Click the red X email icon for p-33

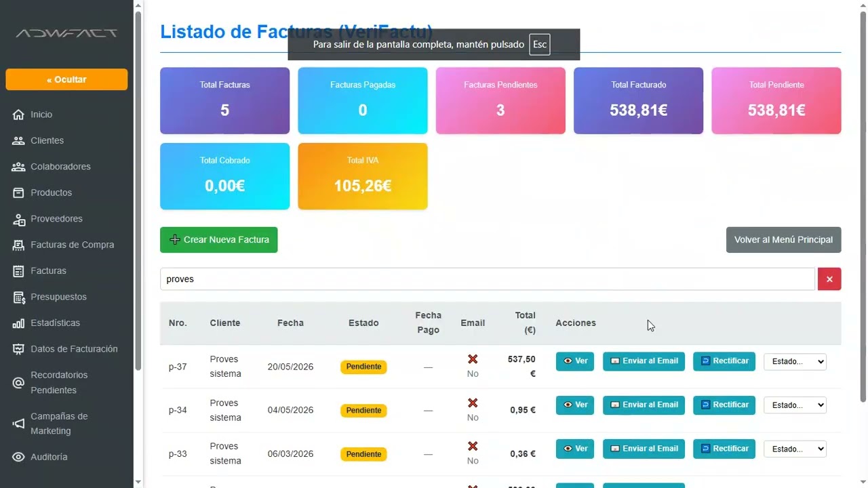click(x=473, y=446)
